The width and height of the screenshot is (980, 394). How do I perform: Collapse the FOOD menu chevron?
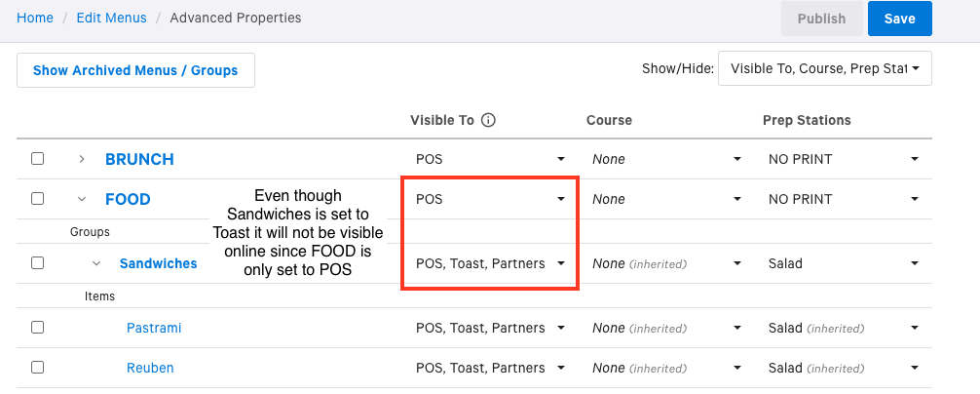(83, 199)
